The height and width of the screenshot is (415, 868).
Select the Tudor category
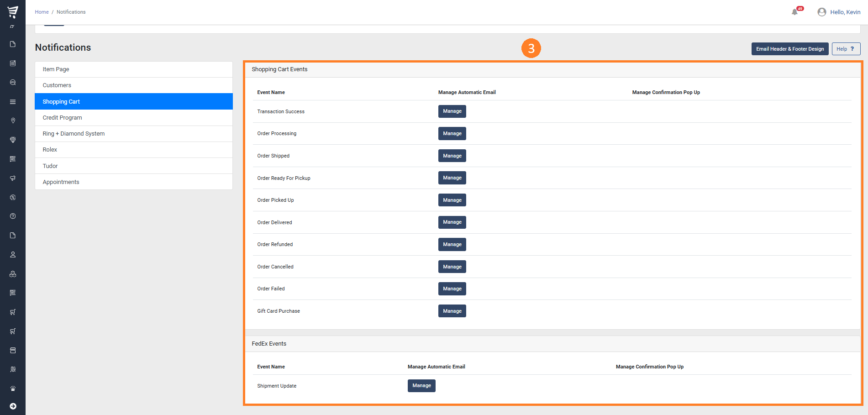click(134, 166)
